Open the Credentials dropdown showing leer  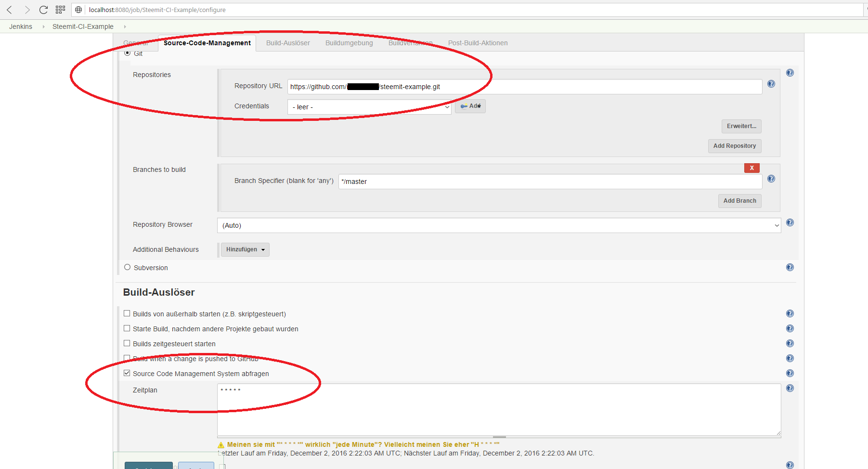pos(369,107)
